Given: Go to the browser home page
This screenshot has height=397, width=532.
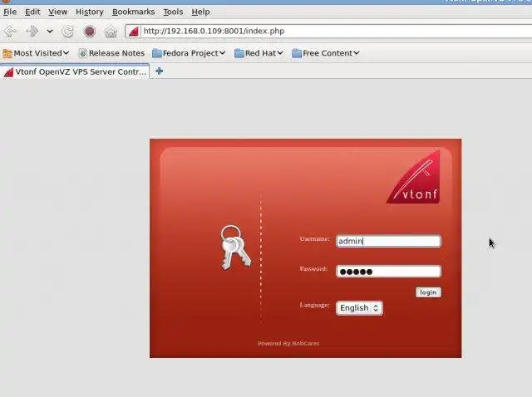Looking at the screenshot, I should 111,32.
